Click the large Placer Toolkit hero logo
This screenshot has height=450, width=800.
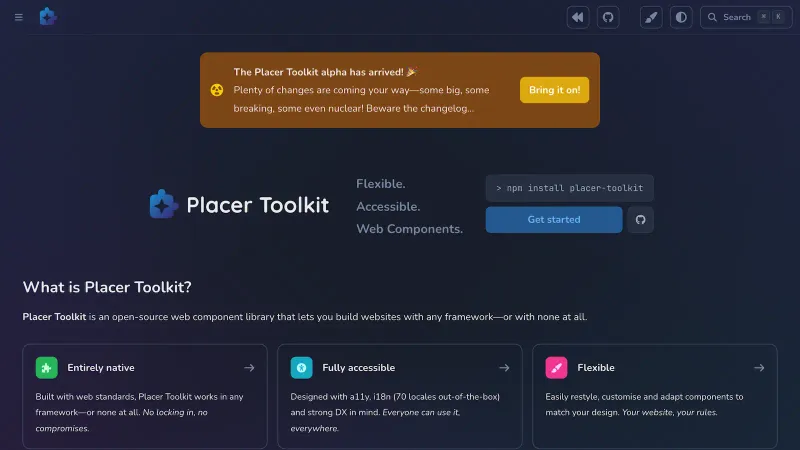[x=239, y=205]
